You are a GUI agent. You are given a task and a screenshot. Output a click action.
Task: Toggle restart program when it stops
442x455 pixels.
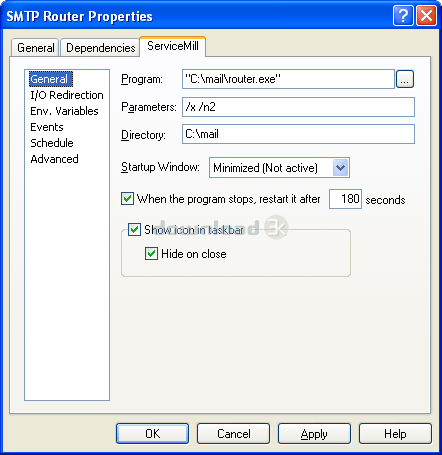[x=127, y=199]
